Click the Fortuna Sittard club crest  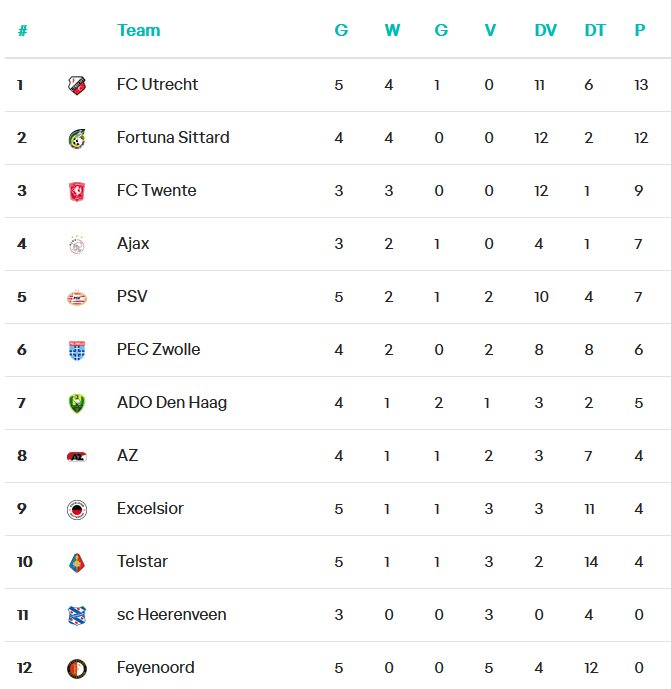coord(77,138)
